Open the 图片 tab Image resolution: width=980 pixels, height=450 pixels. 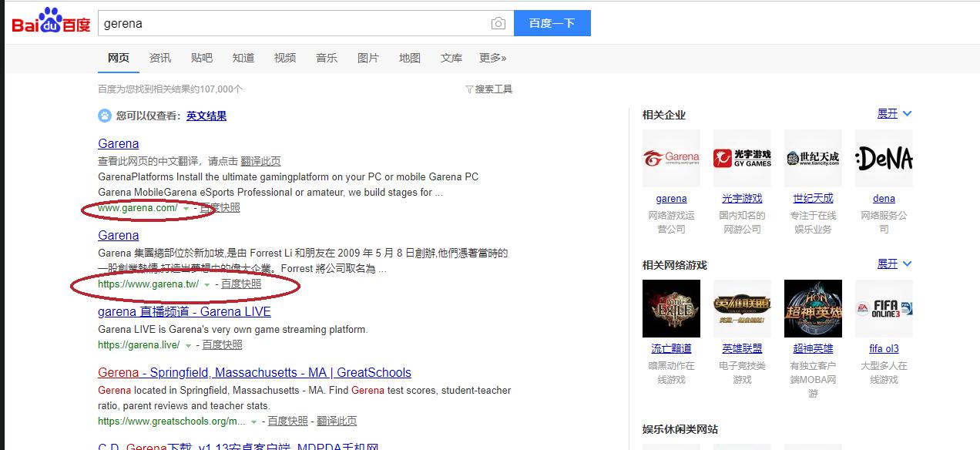(368, 58)
